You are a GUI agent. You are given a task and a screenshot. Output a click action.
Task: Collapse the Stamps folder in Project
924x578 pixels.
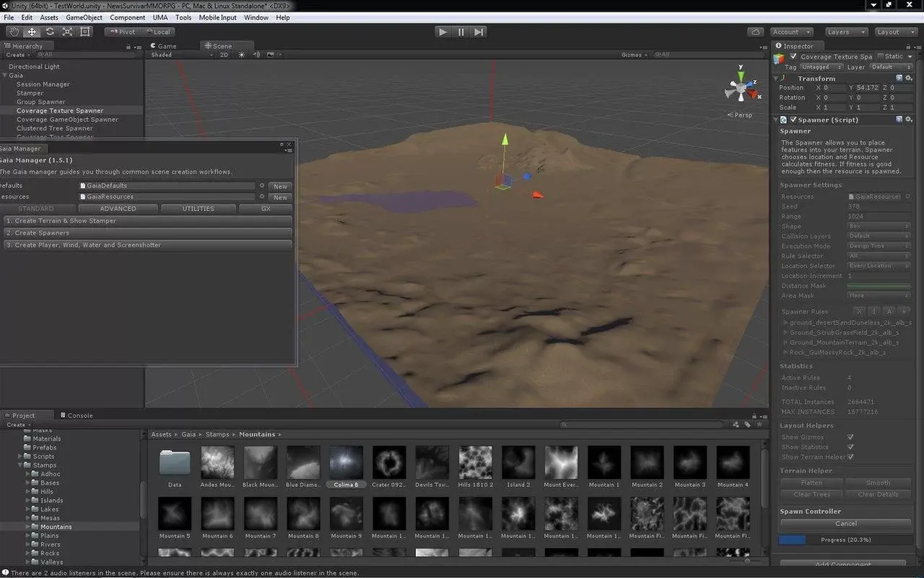coord(20,465)
